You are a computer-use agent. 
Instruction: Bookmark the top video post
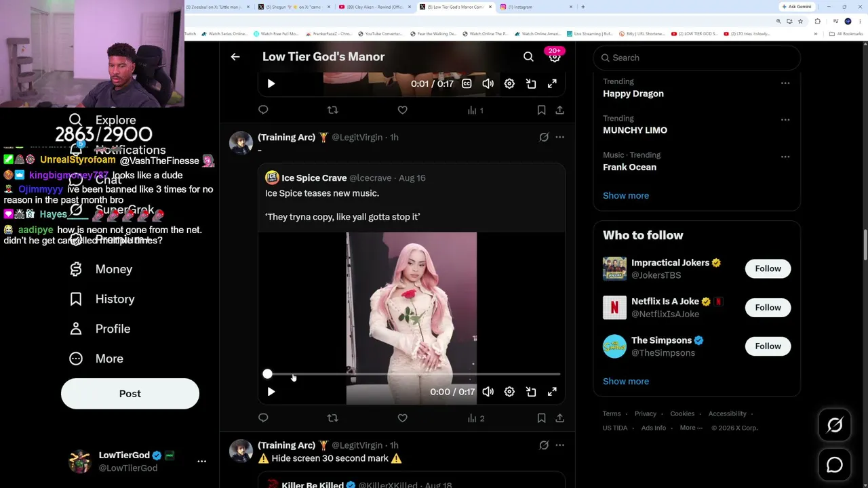[541, 110]
